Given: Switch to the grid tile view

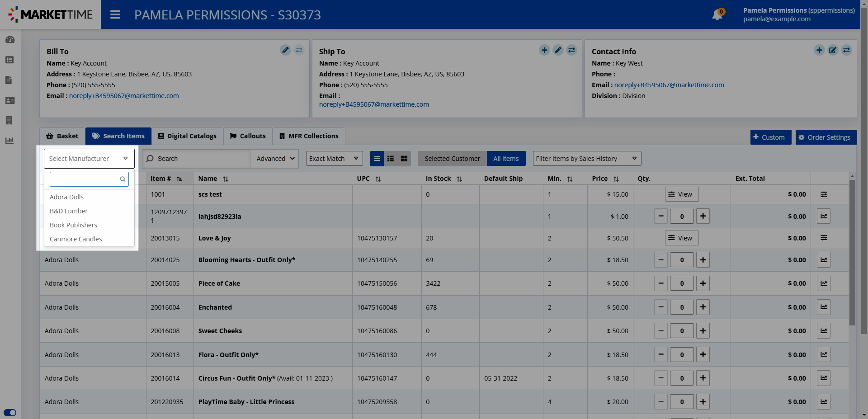Looking at the screenshot, I should point(404,159).
